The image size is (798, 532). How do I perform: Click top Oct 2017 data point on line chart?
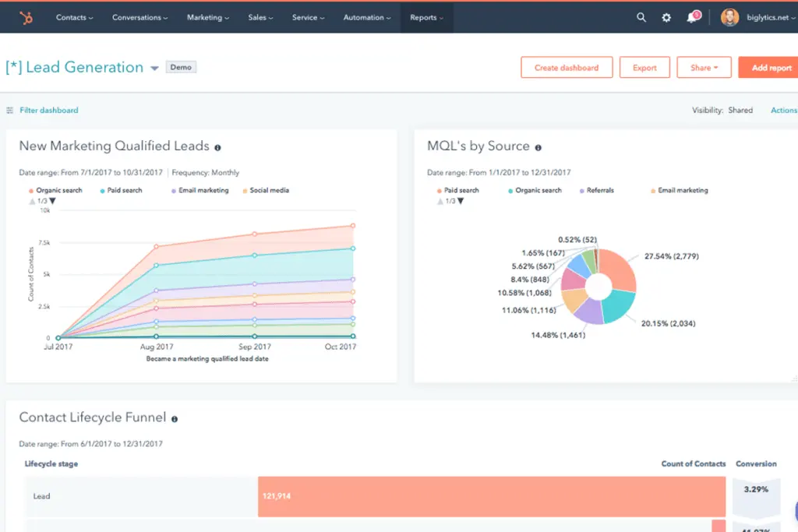[353, 226]
